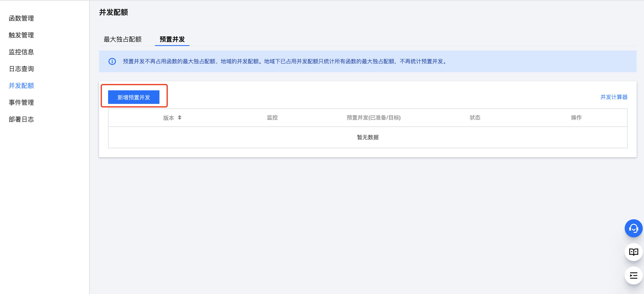
Task: Open the customer service headset icon
Action: coord(633,228)
